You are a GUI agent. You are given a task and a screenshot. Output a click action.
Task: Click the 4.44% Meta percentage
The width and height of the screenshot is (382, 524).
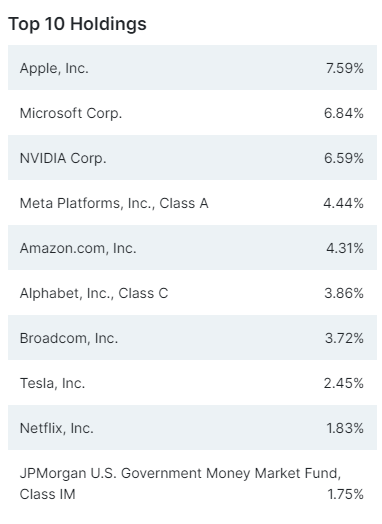pos(344,203)
